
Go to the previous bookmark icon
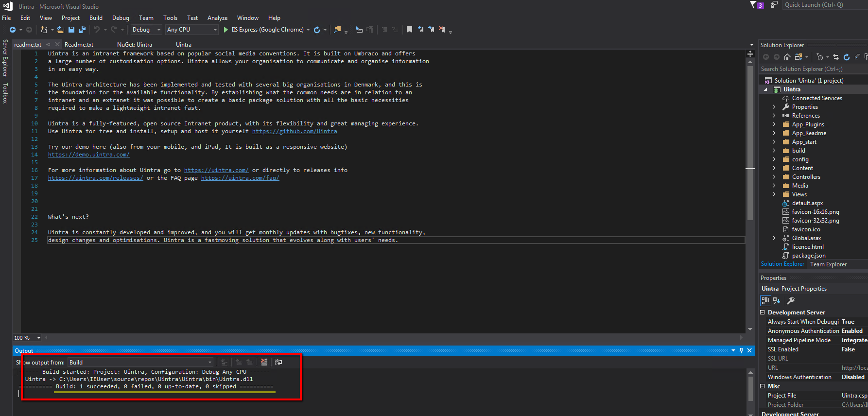tap(420, 30)
